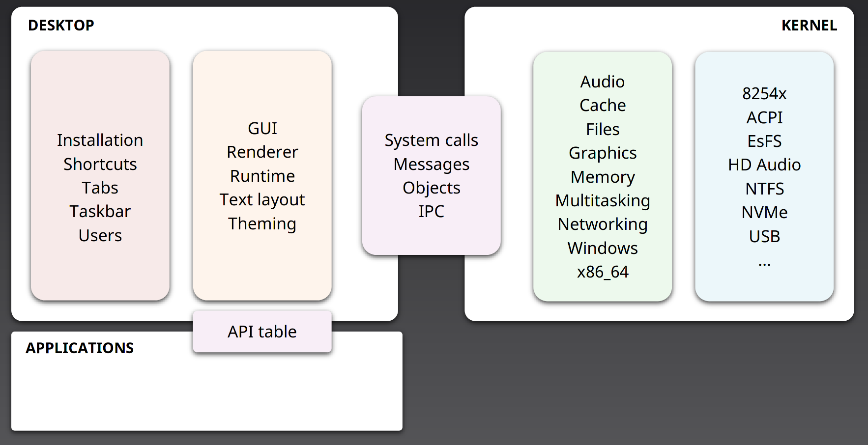Select Messages in the purple box

(x=431, y=165)
